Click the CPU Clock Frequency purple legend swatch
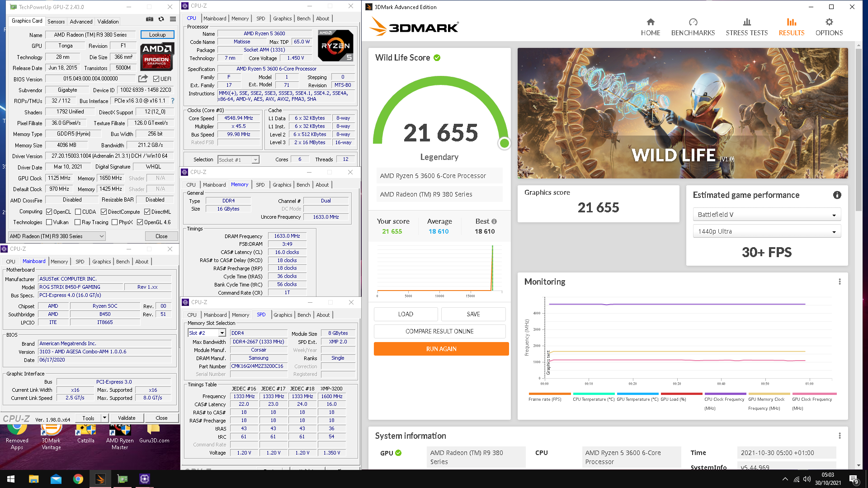Screen dimensions: 868x488 point(725,394)
